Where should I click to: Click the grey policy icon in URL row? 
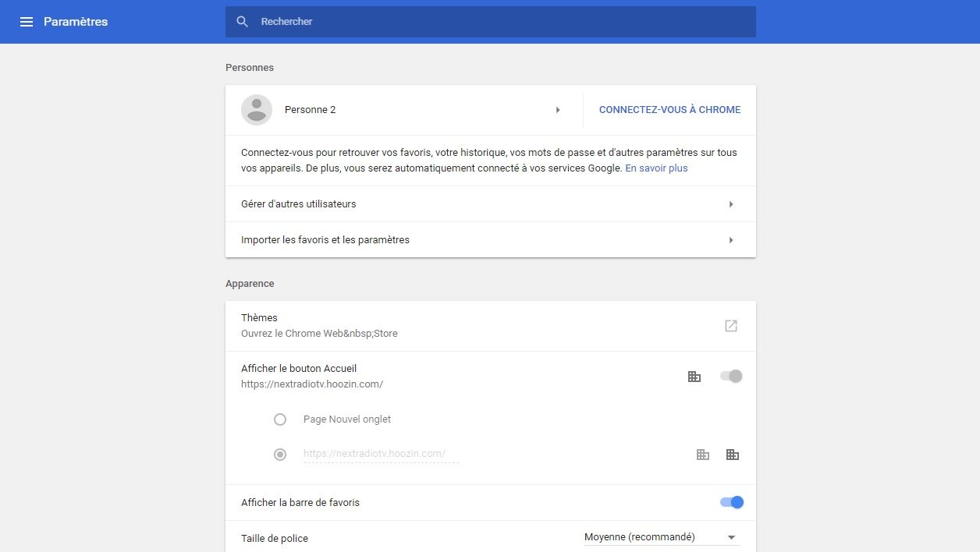click(x=703, y=455)
